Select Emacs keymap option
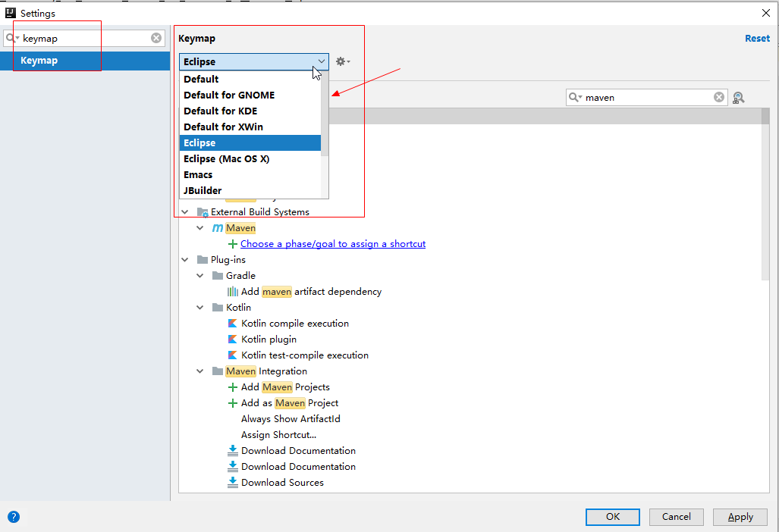Viewport: 779px width, 532px height. pyautogui.click(x=250, y=175)
